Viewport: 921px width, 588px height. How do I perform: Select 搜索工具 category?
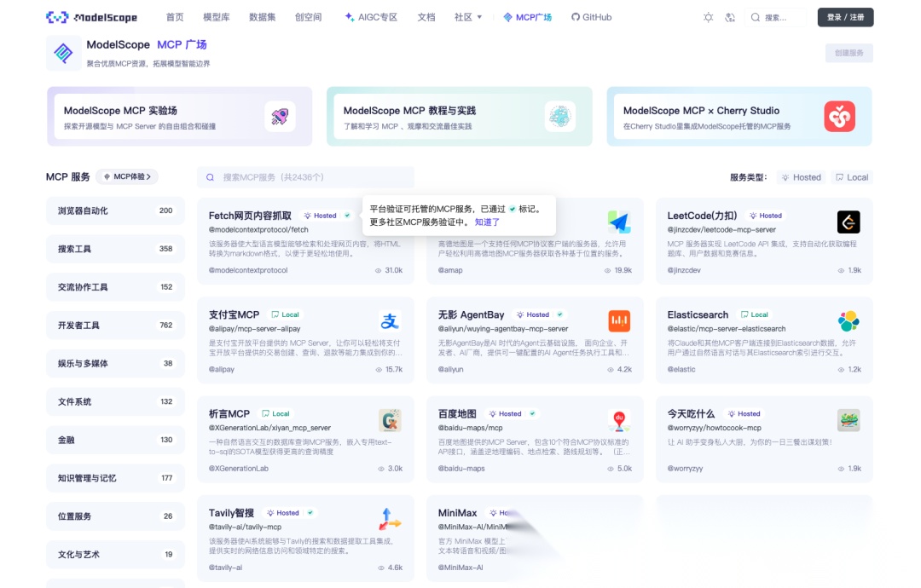point(115,249)
